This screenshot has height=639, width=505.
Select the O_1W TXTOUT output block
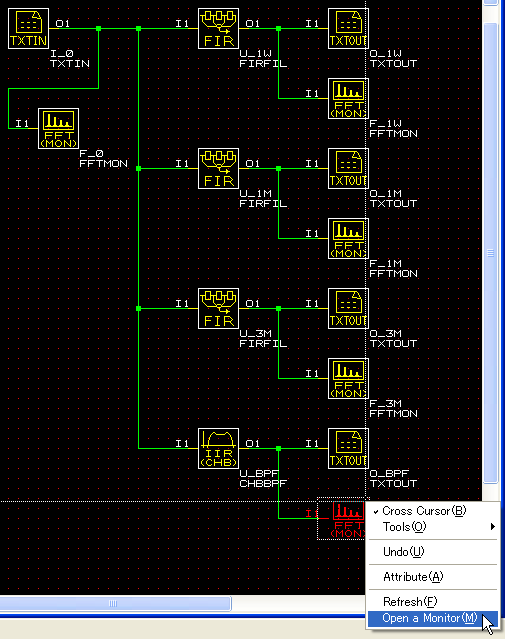point(348,29)
